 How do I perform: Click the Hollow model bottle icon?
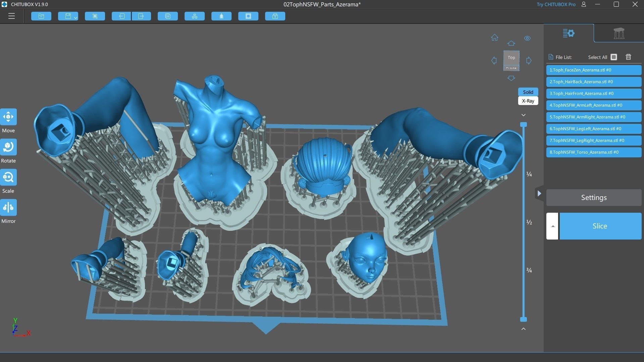221,16
